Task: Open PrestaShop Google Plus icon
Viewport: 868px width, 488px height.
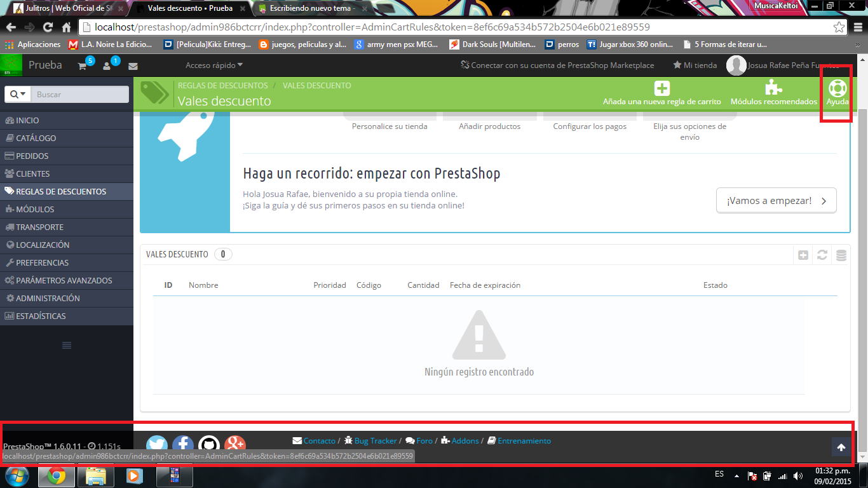Action: (x=235, y=445)
